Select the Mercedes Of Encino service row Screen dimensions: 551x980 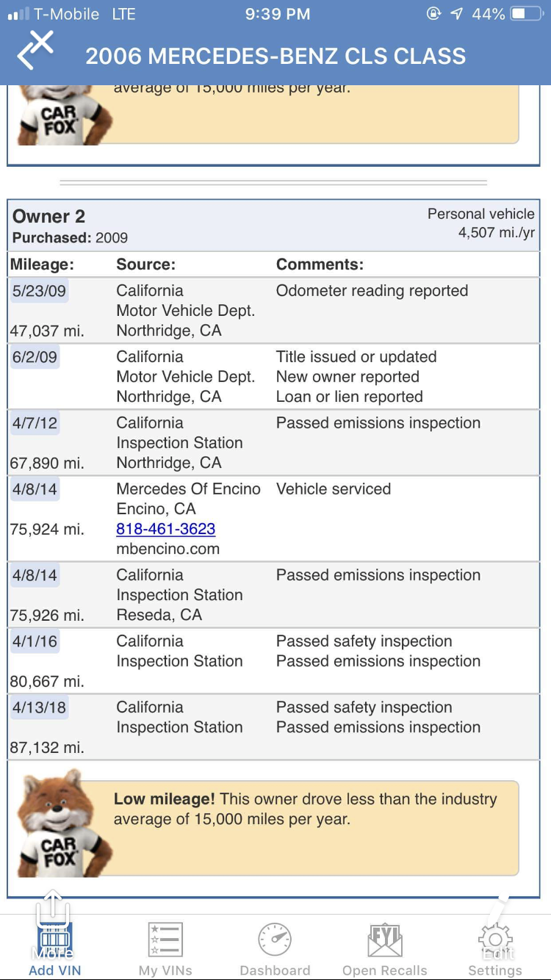273,519
